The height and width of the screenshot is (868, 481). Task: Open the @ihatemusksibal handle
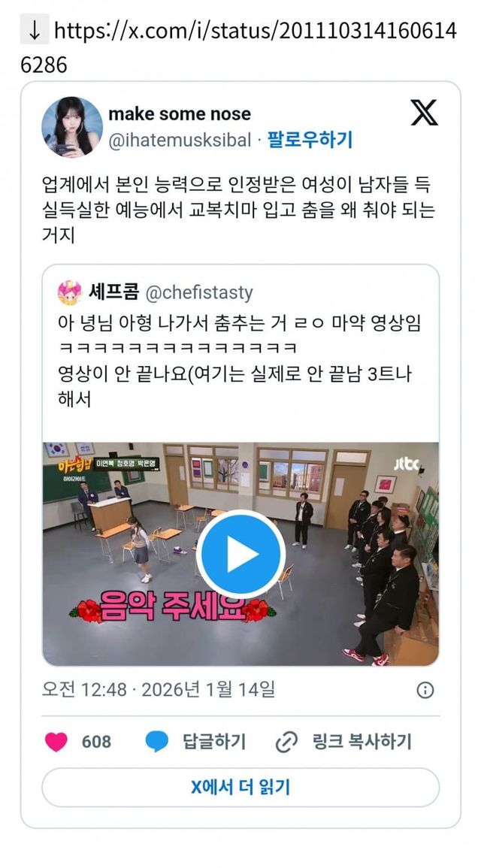180,140
